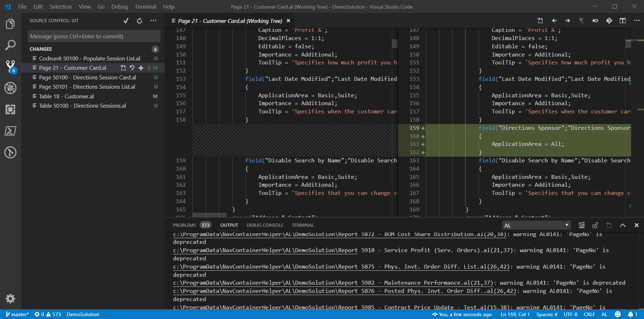The height and width of the screenshot is (319, 644).
Task: Collapse the CHANGES section header
Action: 93,49
